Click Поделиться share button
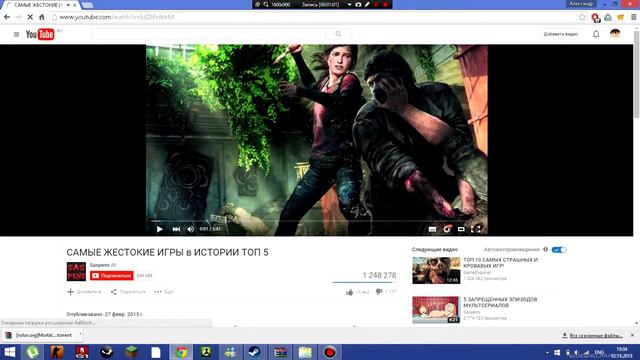The height and width of the screenshot is (360, 640). pos(128,292)
